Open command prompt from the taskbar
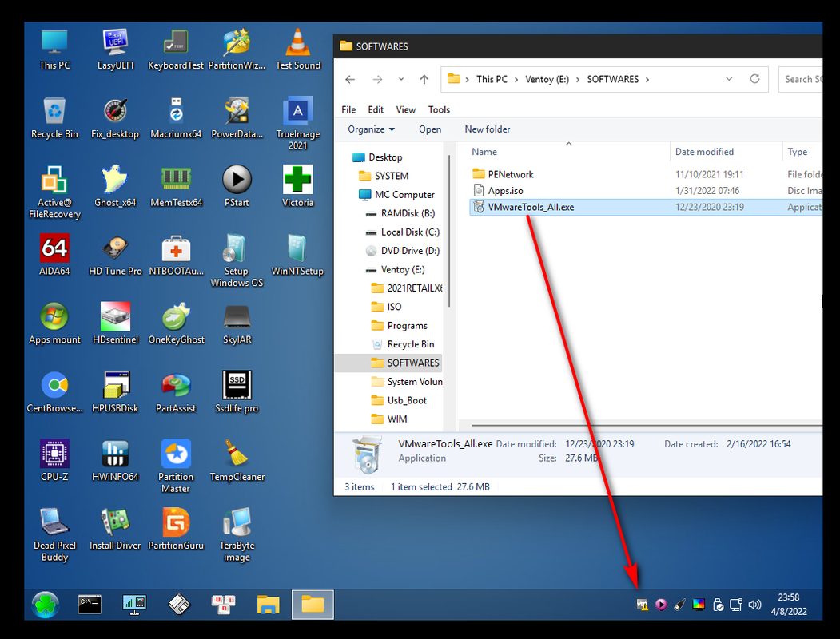The height and width of the screenshot is (639, 840). [90, 605]
